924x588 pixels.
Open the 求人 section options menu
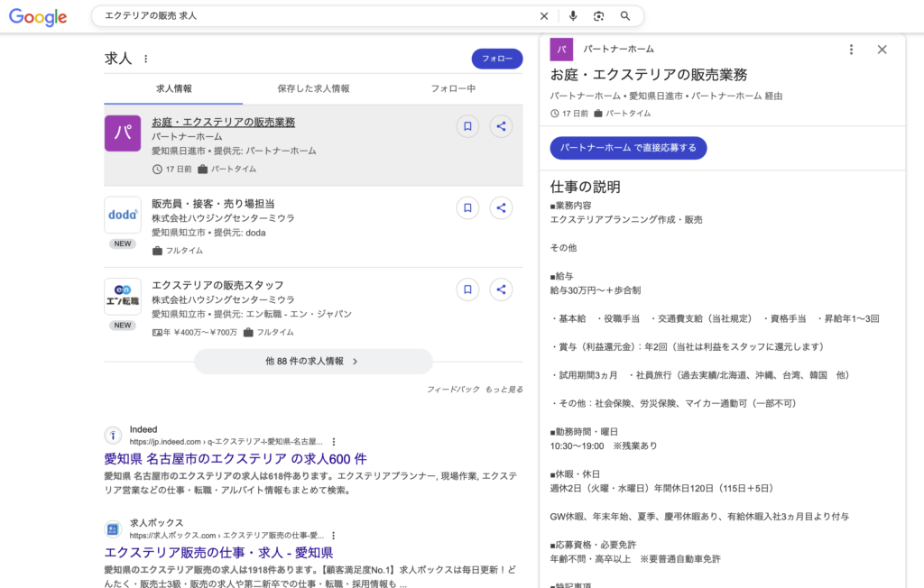coord(145,59)
